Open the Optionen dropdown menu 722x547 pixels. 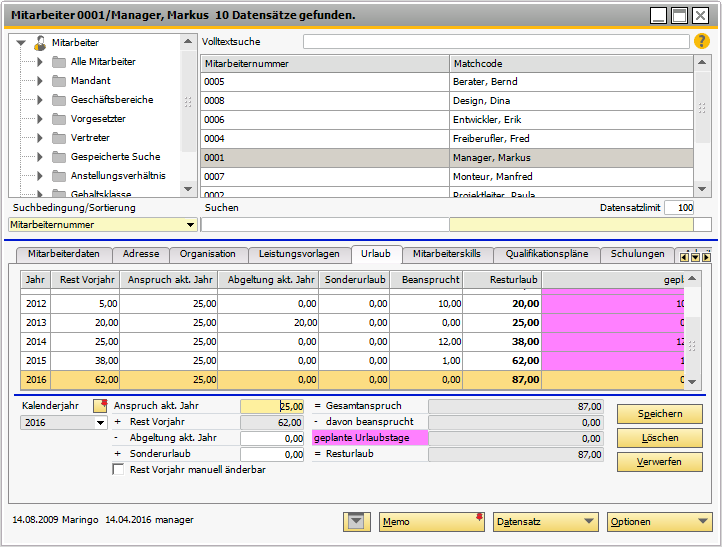coord(659,522)
